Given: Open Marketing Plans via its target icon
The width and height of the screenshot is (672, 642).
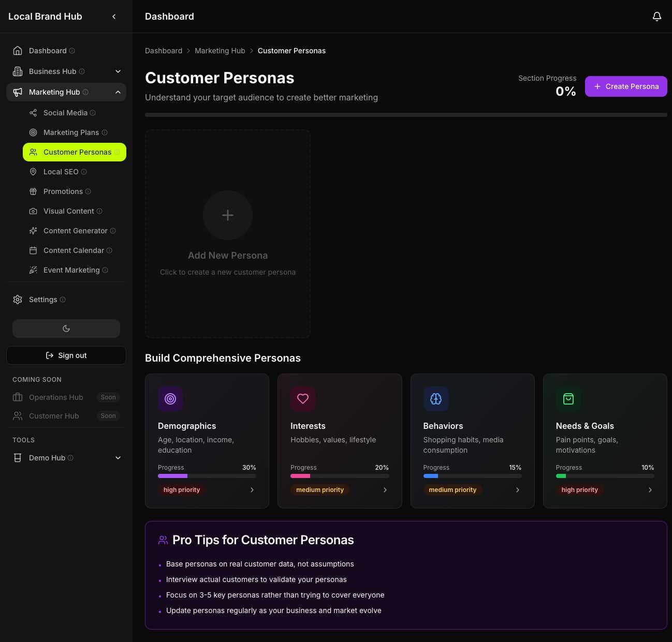Looking at the screenshot, I should pos(33,132).
